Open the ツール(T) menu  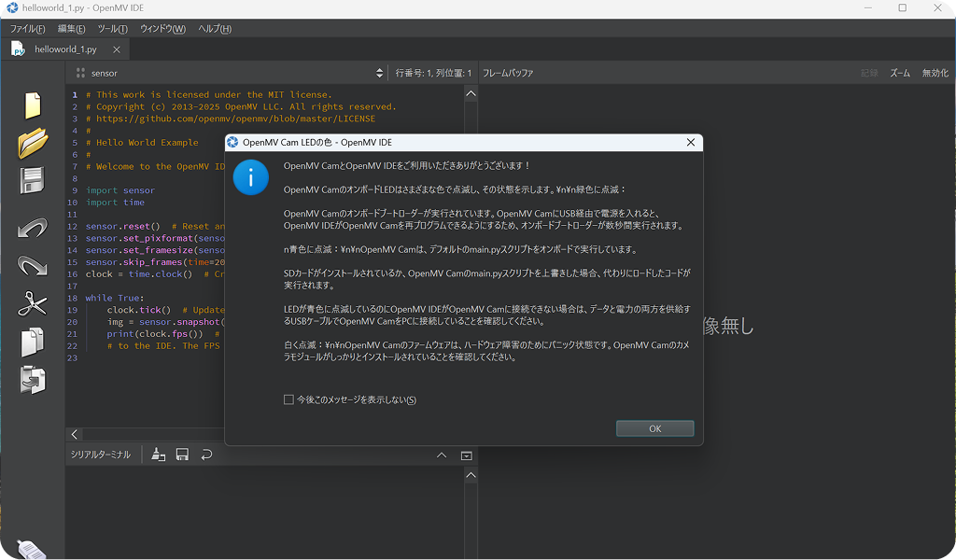coord(113,29)
